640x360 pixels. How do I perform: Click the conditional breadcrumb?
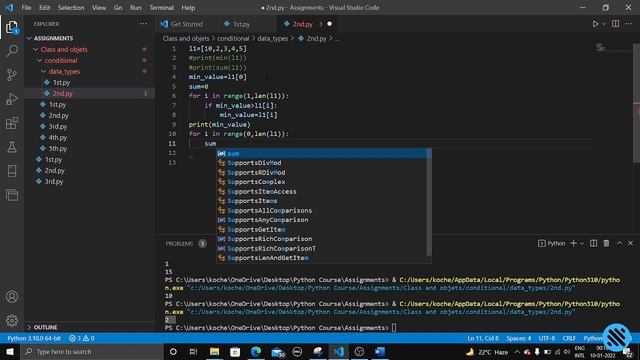coord(233,38)
